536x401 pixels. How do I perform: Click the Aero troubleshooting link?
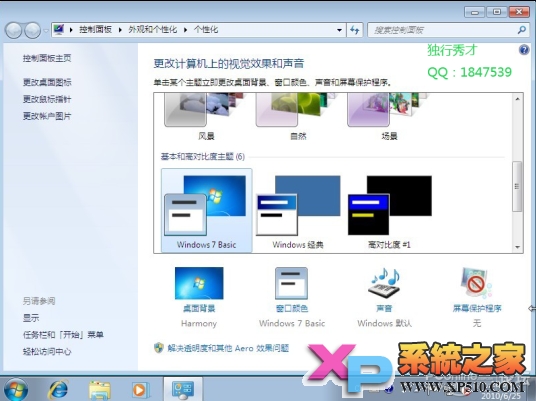pos(228,348)
